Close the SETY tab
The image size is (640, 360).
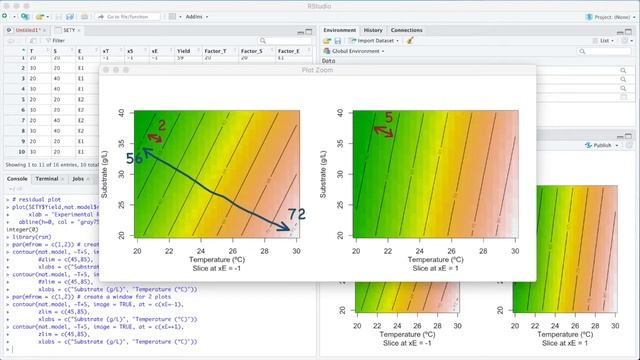79,30
